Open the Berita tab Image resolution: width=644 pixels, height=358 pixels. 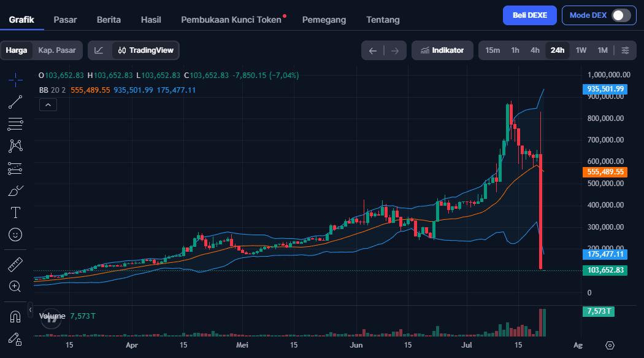[x=109, y=19]
